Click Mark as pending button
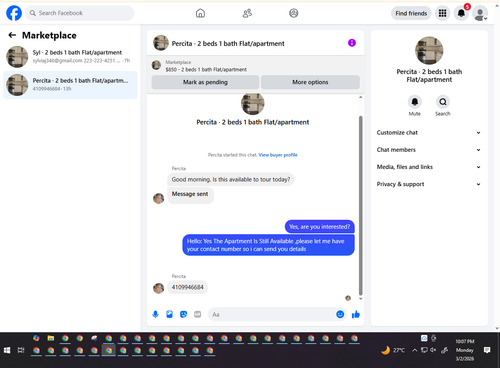The width and height of the screenshot is (500, 368). [x=205, y=82]
